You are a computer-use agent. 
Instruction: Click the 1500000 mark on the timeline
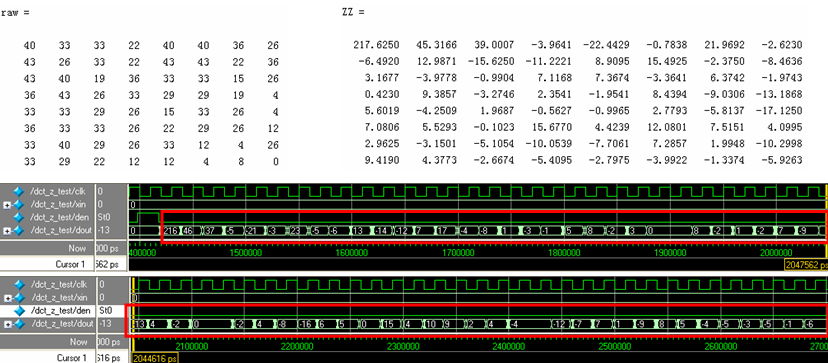pyautogui.click(x=247, y=253)
